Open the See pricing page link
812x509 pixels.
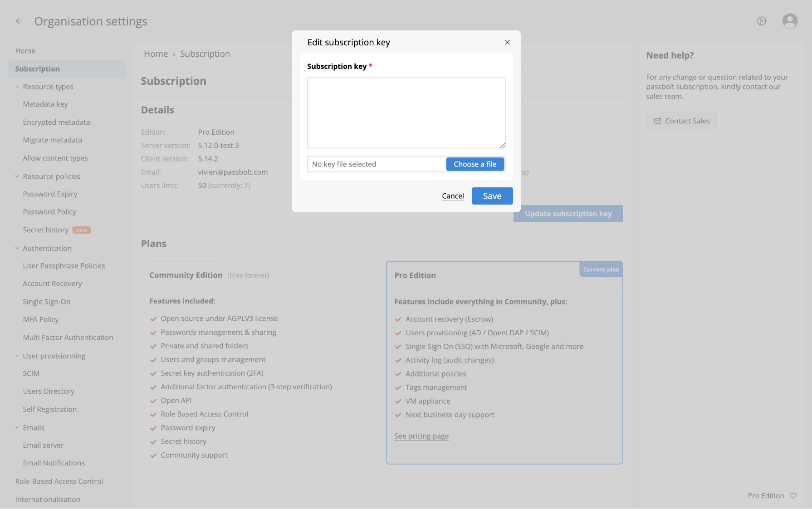point(421,436)
